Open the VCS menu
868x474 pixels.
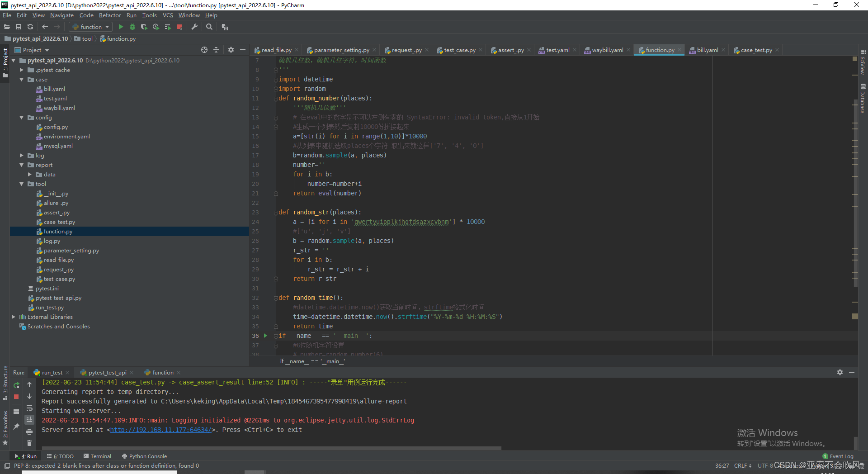click(168, 15)
